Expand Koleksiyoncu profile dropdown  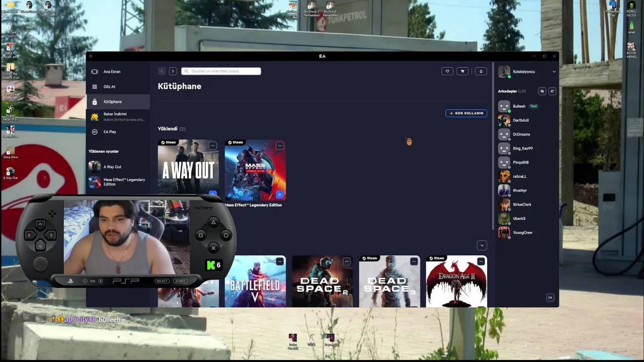point(554,71)
